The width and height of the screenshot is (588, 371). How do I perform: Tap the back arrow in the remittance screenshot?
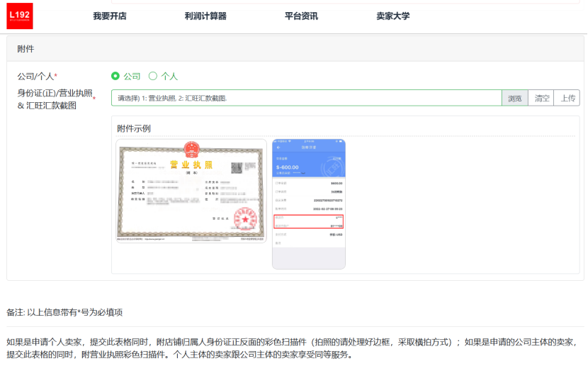[278, 147]
